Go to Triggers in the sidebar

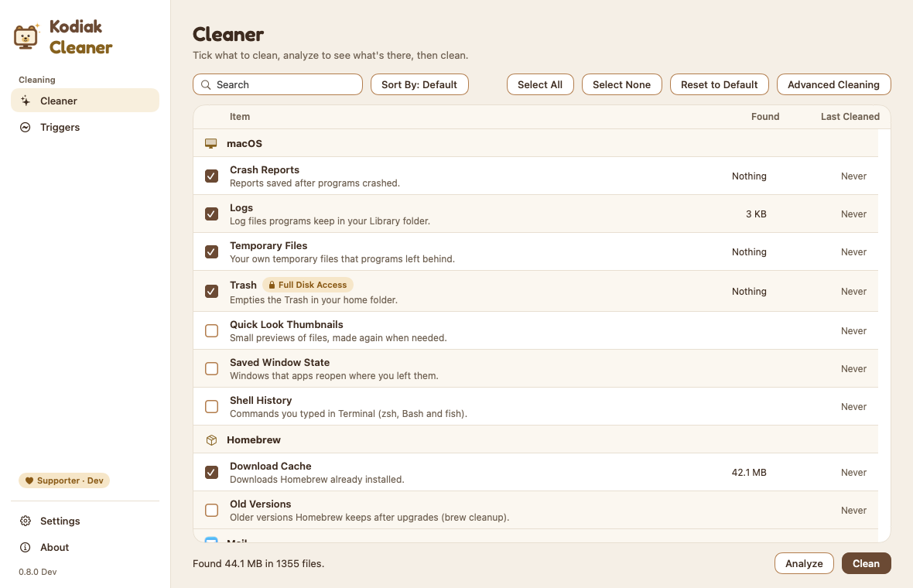coord(85,127)
